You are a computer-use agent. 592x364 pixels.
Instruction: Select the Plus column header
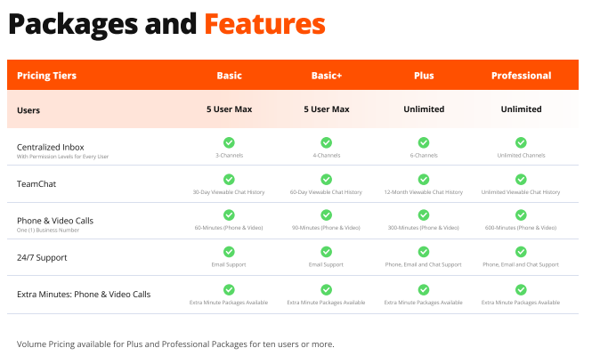point(424,76)
